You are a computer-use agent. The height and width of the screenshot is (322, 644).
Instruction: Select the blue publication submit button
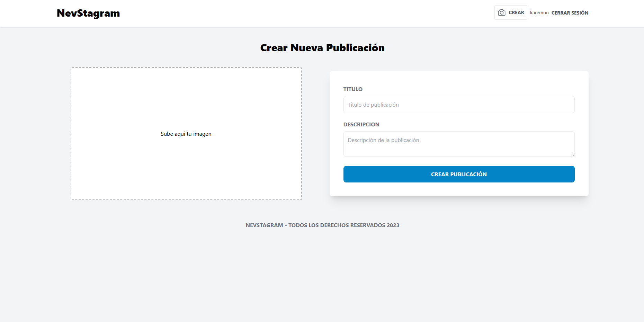[459, 174]
